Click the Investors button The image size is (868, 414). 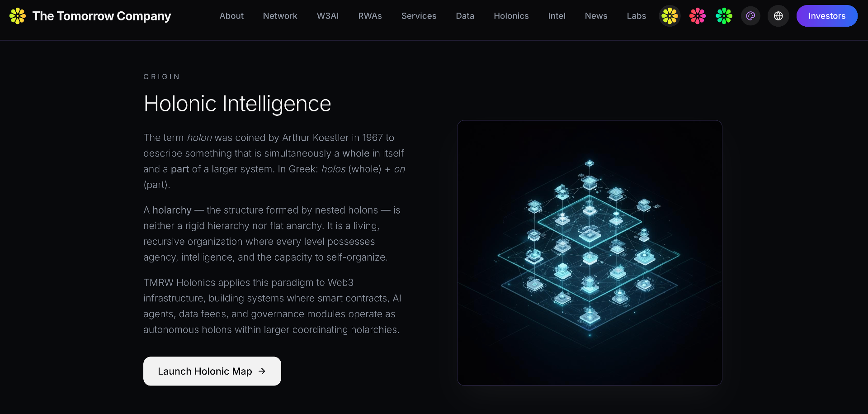[x=827, y=16]
